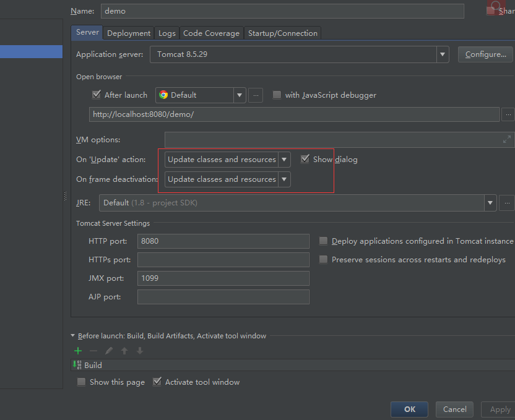The height and width of the screenshot is (420, 515).
Task: Click the JMX port field
Action: point(223,278)
